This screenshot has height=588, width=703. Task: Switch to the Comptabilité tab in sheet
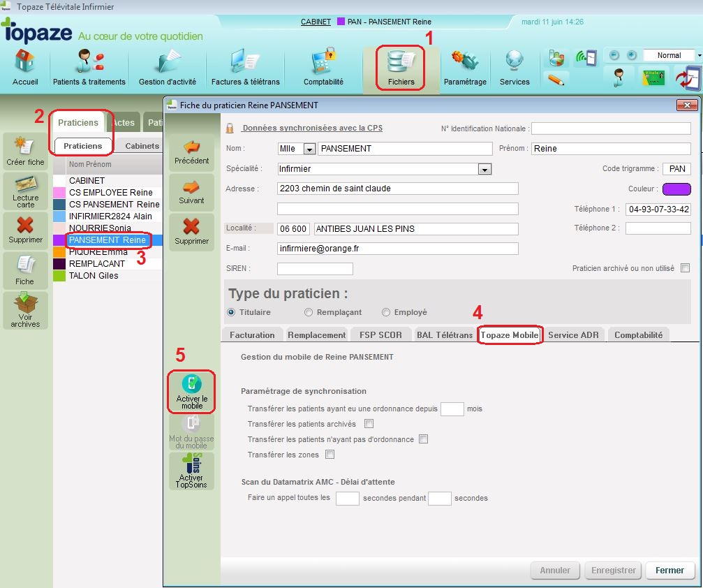pyautogui.click(x=639, y=335)
